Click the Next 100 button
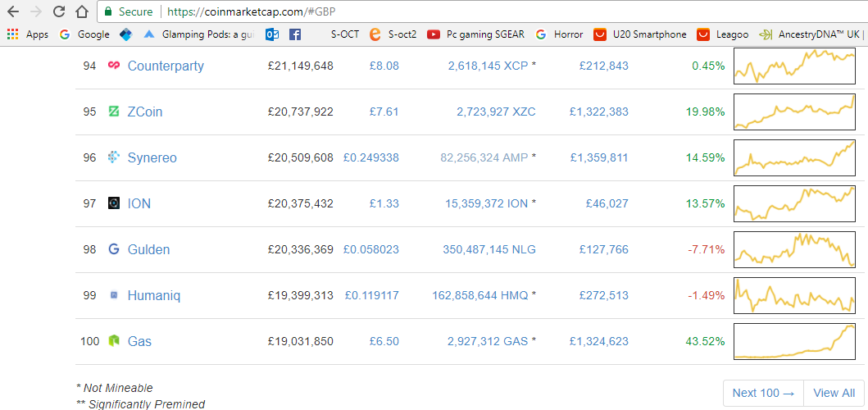 click(763, 393)
